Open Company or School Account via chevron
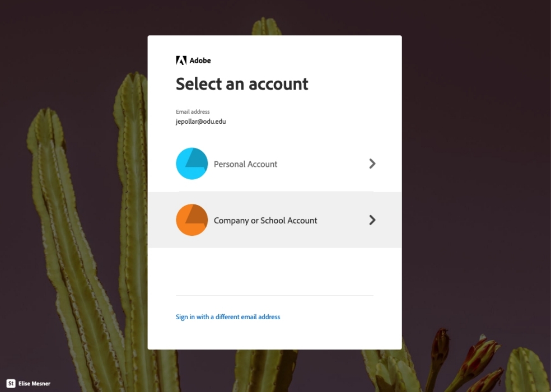Viewport: 551px width, 392px height. [372, 220]
